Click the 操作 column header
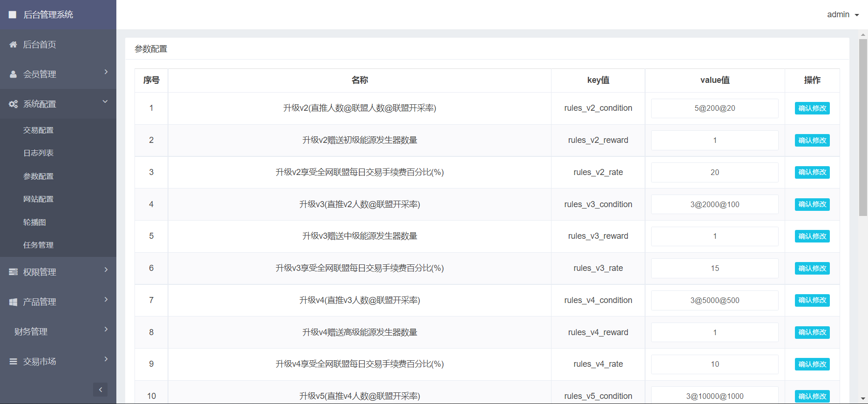 pyautogui.click(x=812, y=81)
